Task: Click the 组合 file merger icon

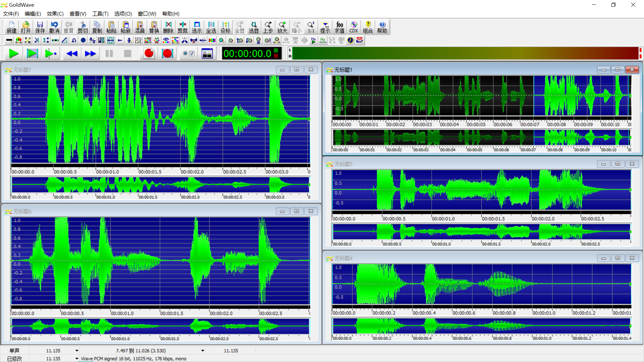Action: [x=368, y=27]
